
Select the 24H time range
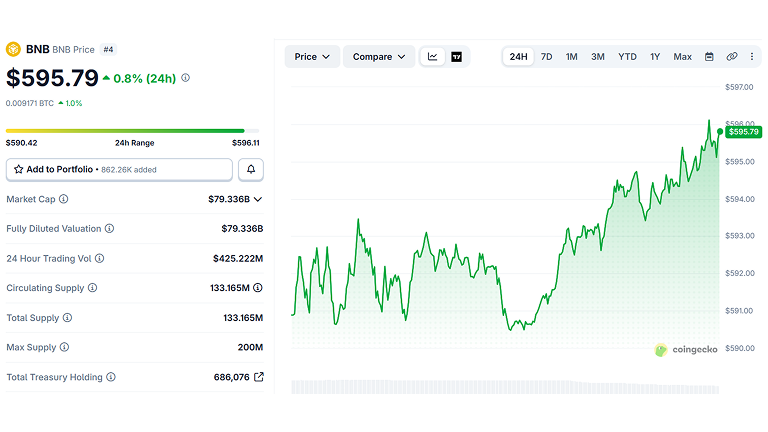[x=518, y=57]
